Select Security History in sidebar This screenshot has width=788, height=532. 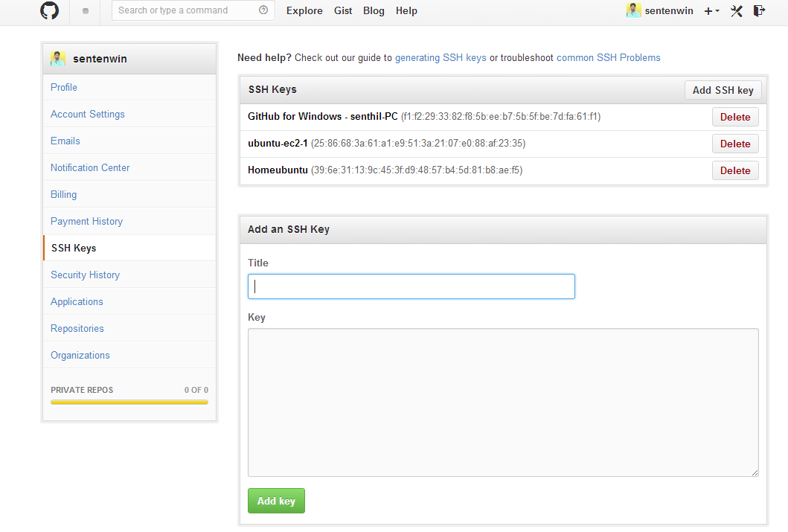(85, 275)
